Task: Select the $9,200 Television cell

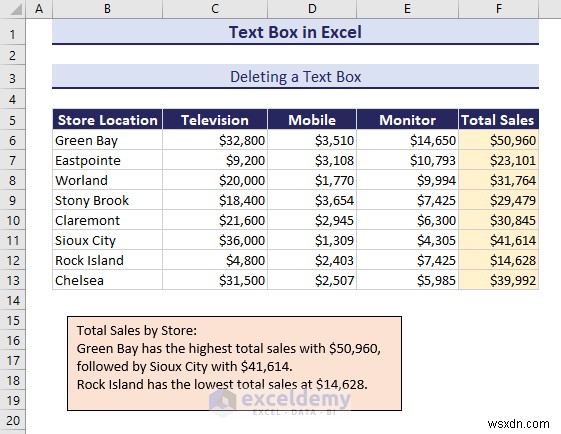Action: pyautogui.click(x=215, y=160)
